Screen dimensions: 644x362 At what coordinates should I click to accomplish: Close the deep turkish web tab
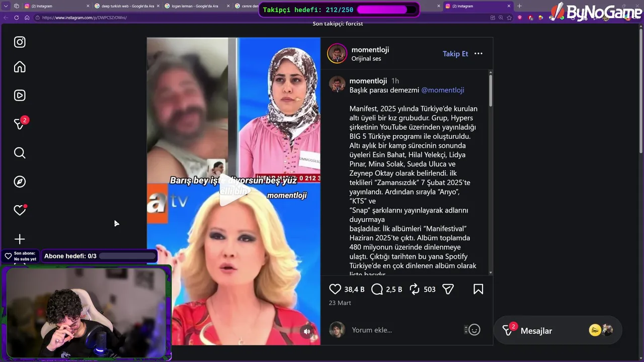click(158, 6)
